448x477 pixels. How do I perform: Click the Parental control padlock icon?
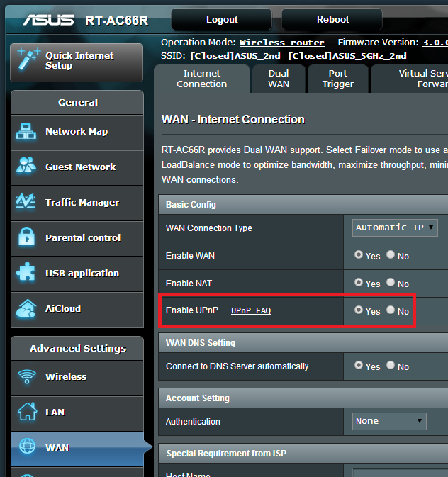(27, 237)
